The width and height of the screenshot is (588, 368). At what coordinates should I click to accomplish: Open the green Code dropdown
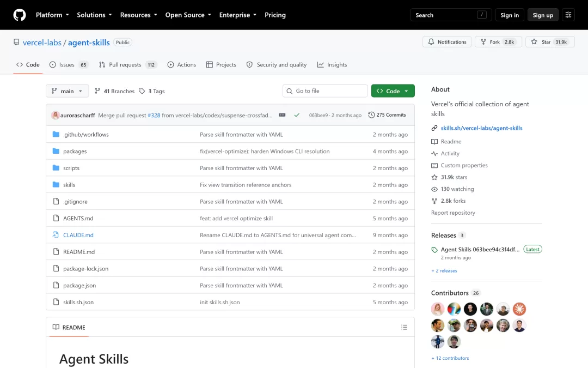(x=393, y=91)
